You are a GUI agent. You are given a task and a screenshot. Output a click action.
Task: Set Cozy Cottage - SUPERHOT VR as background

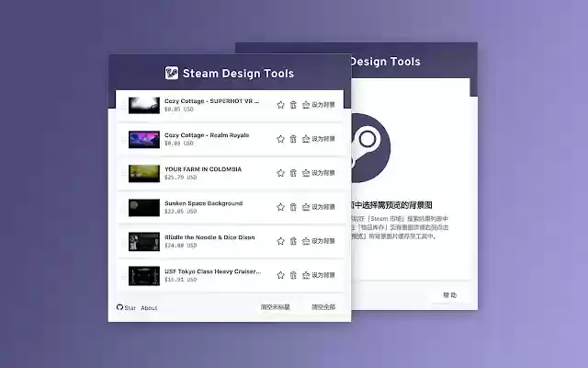pyautogui.click(x=319, y=105)
